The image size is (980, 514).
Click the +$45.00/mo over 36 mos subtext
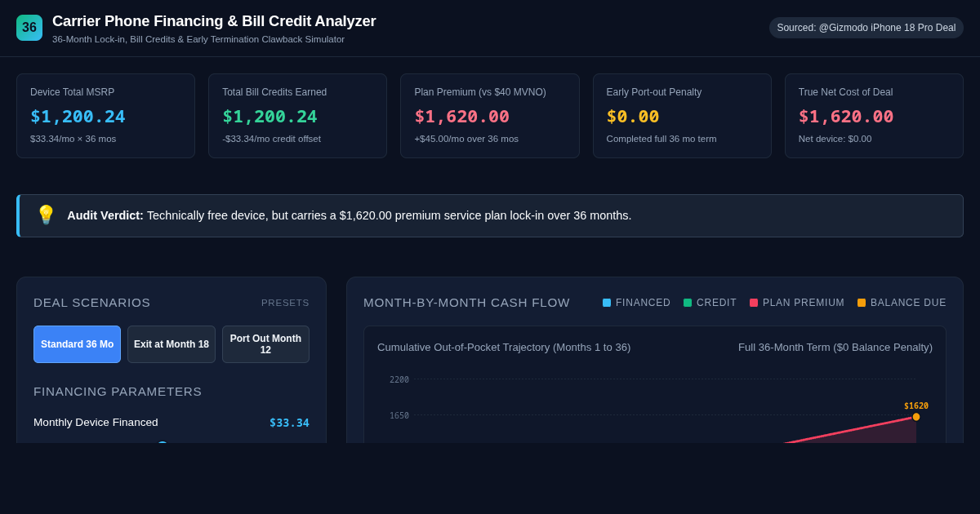click(466, 139)
